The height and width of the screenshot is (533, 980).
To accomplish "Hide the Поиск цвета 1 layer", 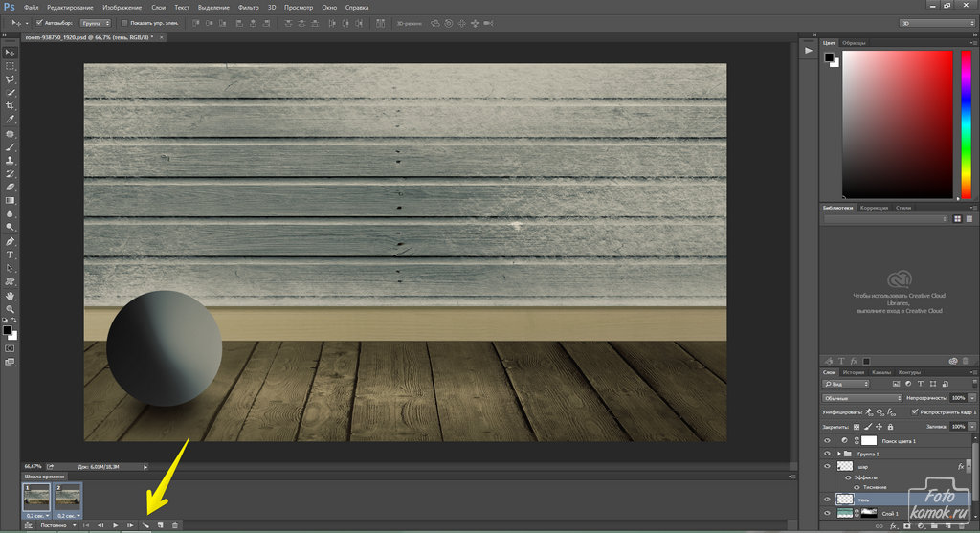I will [x=829, y=439].
